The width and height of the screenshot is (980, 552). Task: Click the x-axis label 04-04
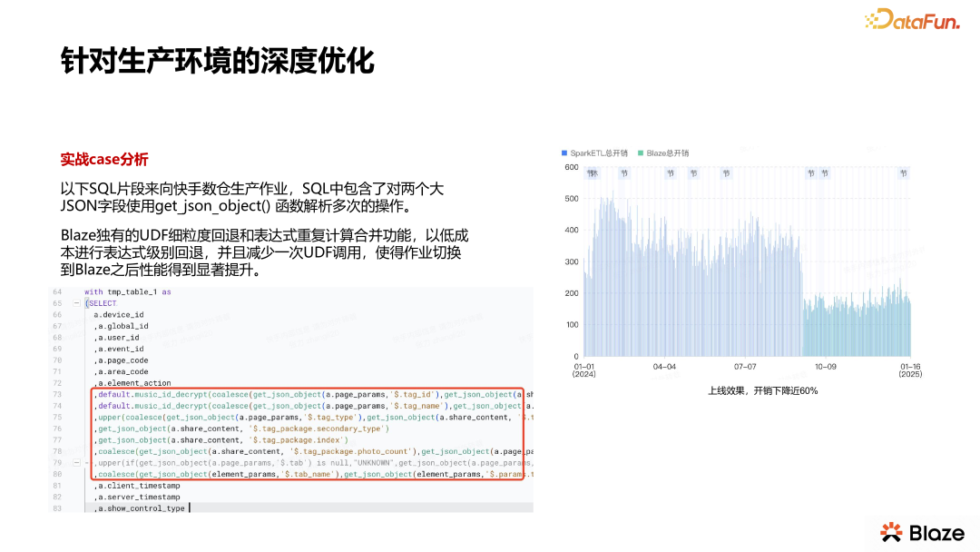[664, 367]
